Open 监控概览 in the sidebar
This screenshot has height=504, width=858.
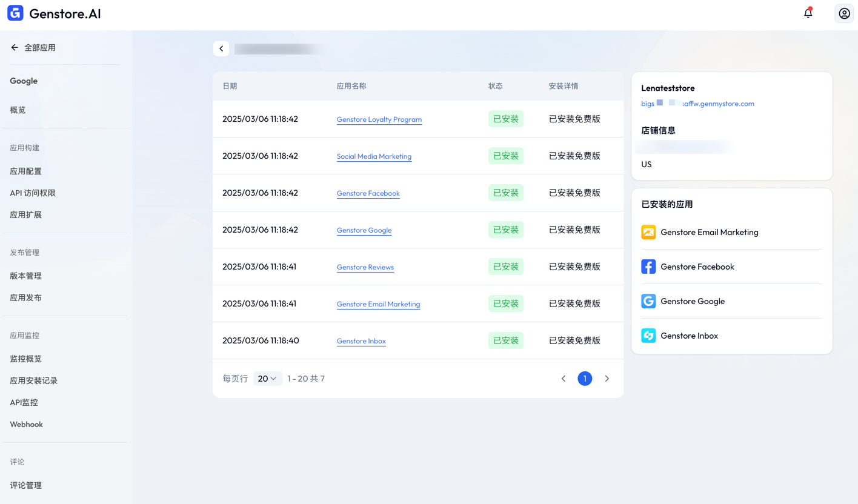click(x=25, y=359)
